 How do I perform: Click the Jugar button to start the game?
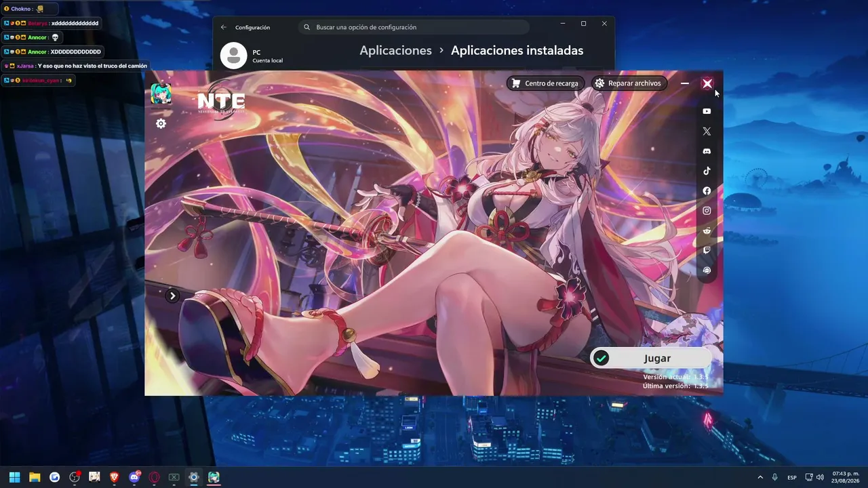pyautogui.click(x=650, y=359)
